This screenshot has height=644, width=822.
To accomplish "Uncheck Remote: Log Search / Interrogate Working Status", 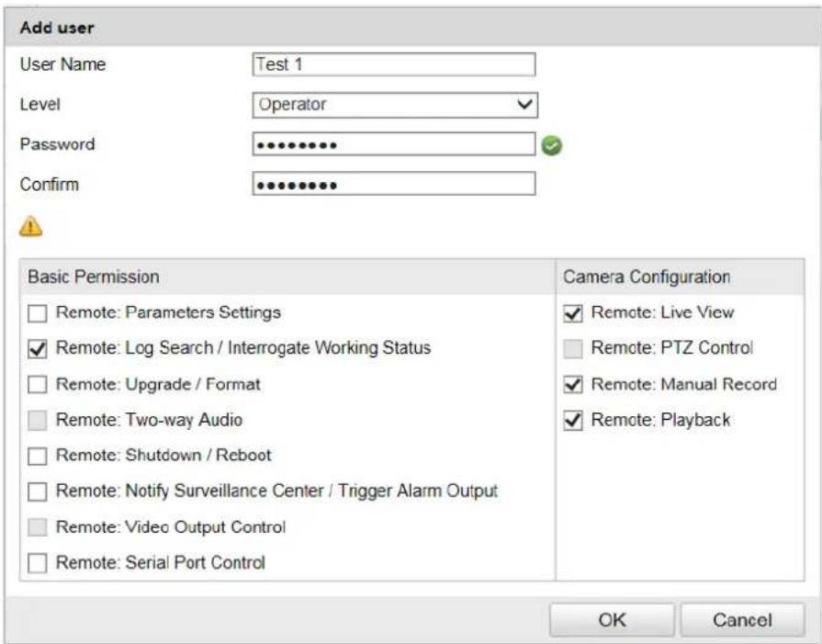I will coord(38,349).
